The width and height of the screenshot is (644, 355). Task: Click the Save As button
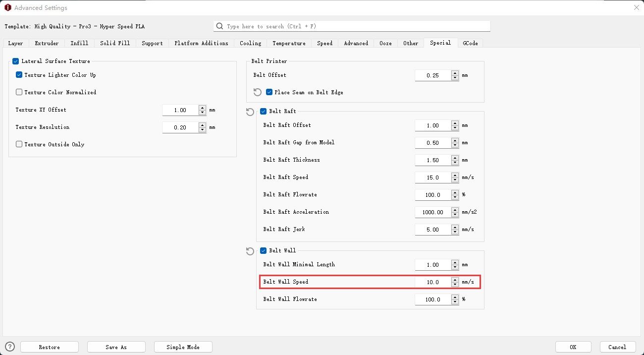(116, 347)
